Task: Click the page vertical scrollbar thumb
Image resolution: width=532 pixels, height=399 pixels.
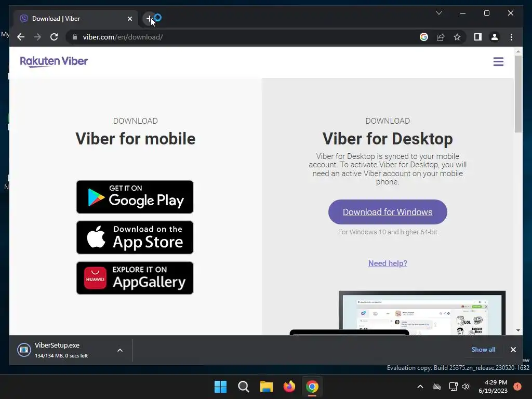Action: point(518,94)
